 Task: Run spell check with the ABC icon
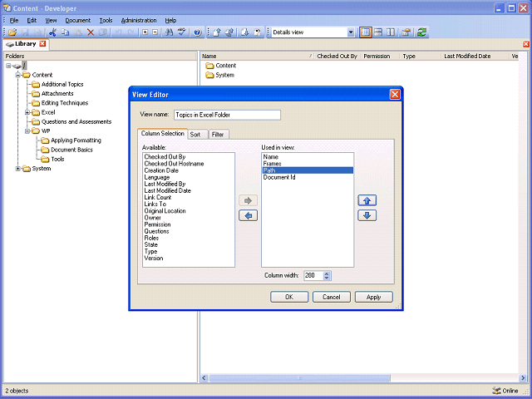[x=181, y=32]
